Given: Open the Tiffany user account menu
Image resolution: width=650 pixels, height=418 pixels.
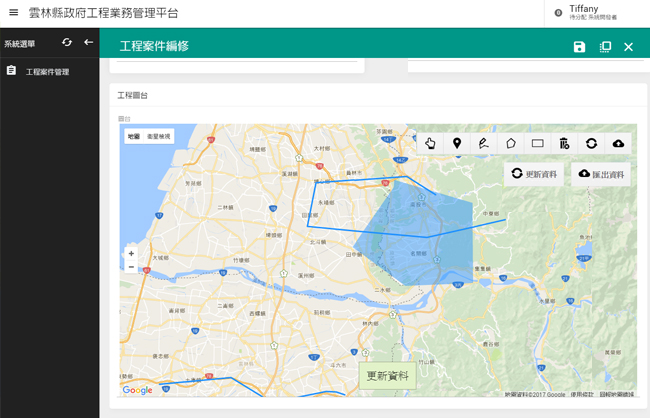Looking at the screenshot, I should (590, 12).
